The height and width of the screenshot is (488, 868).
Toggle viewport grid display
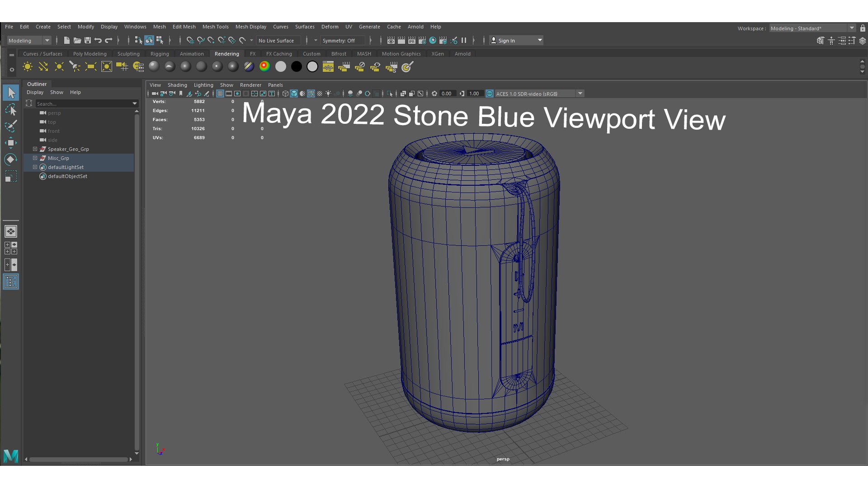click(220, 94)
